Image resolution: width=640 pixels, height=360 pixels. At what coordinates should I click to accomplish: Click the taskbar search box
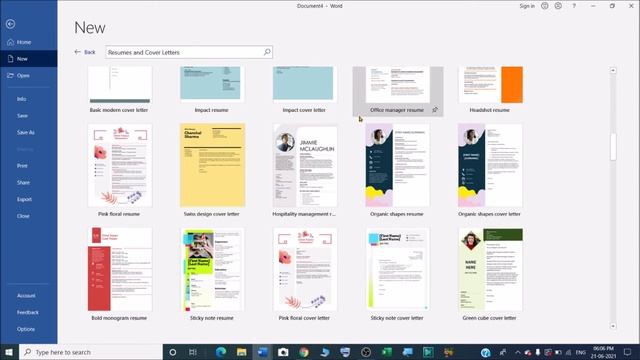(x=91, y=352)
